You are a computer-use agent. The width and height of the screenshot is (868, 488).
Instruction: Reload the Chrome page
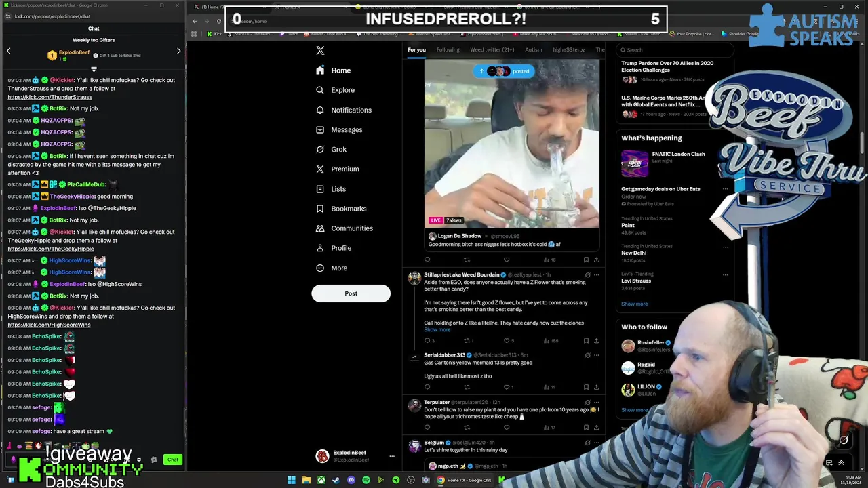click(x=218, y=21)
